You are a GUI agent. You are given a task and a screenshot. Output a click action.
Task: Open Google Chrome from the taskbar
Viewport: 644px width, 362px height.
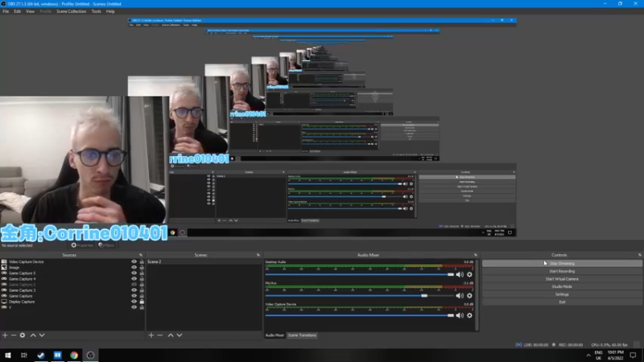[x=74, y=356]
